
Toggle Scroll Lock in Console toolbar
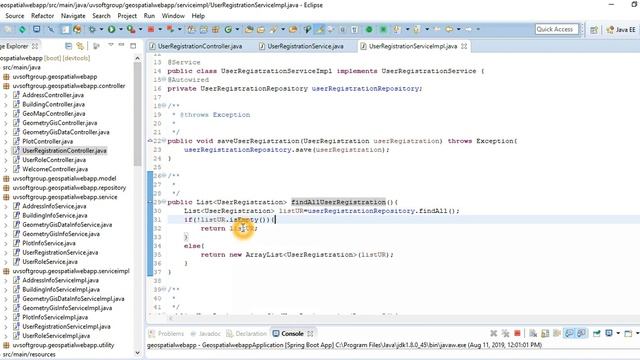click(x=545, y=333)
